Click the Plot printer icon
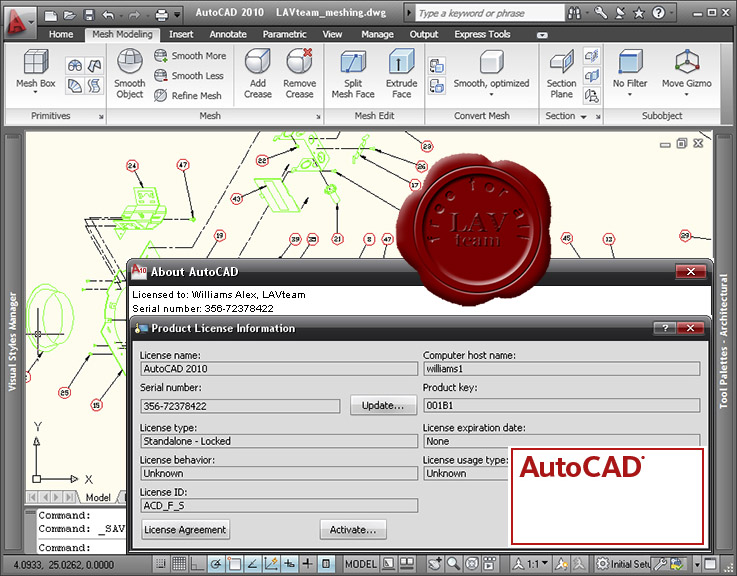This screenshot has height=576, width=737. (x=161, y=16)
